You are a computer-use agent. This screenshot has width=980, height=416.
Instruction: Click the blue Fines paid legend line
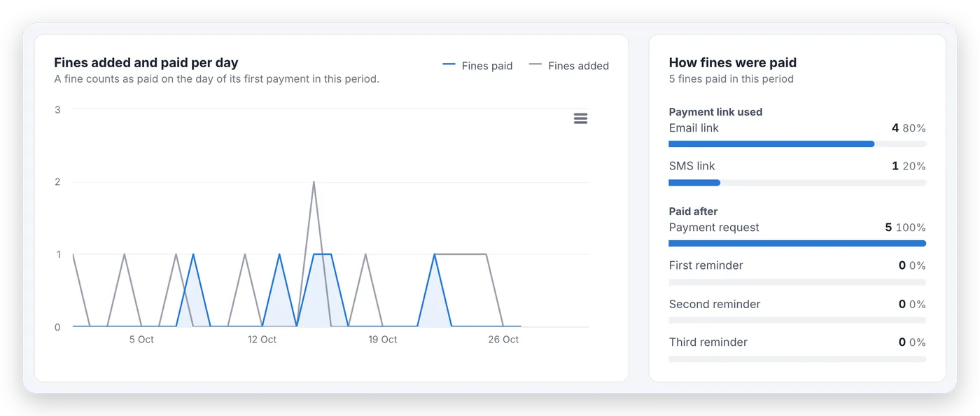point(449,65)
